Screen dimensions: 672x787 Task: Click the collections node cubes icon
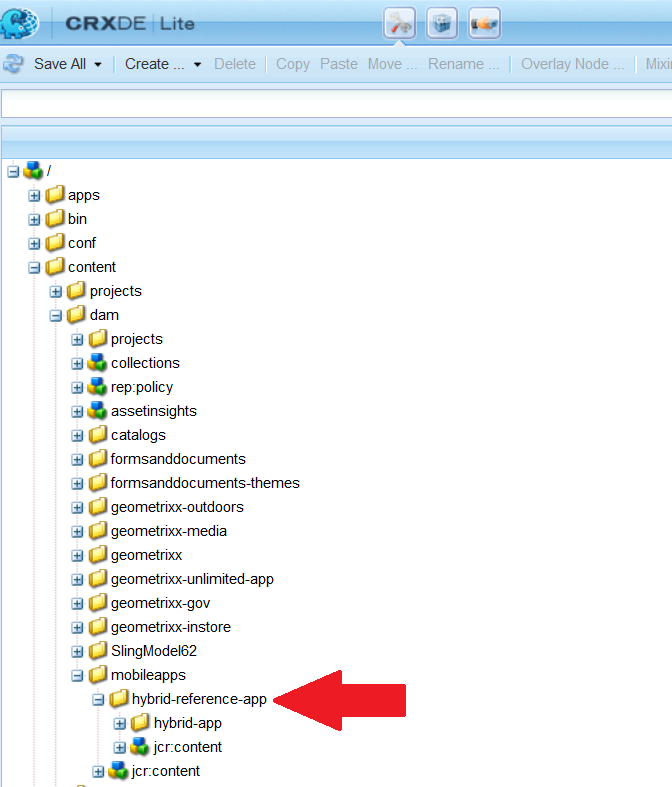point(97,362)
